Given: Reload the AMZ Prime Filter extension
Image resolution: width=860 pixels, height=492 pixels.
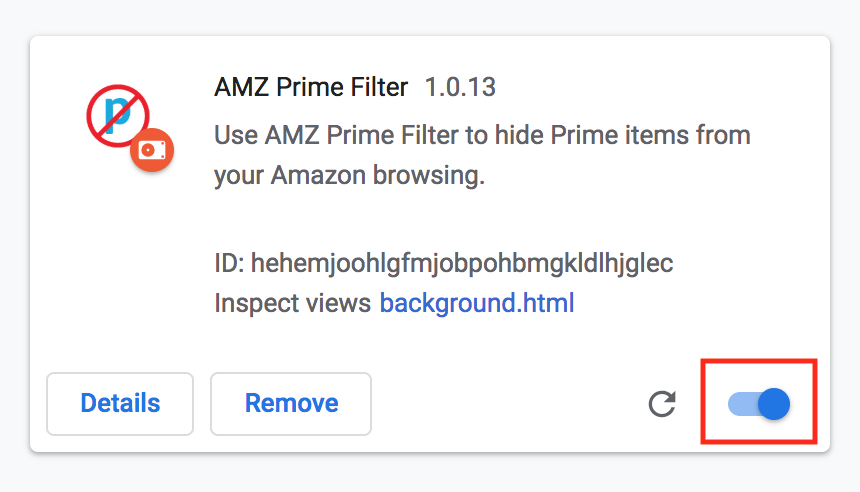Looking at the screenshot, I should tap(662, 404).
